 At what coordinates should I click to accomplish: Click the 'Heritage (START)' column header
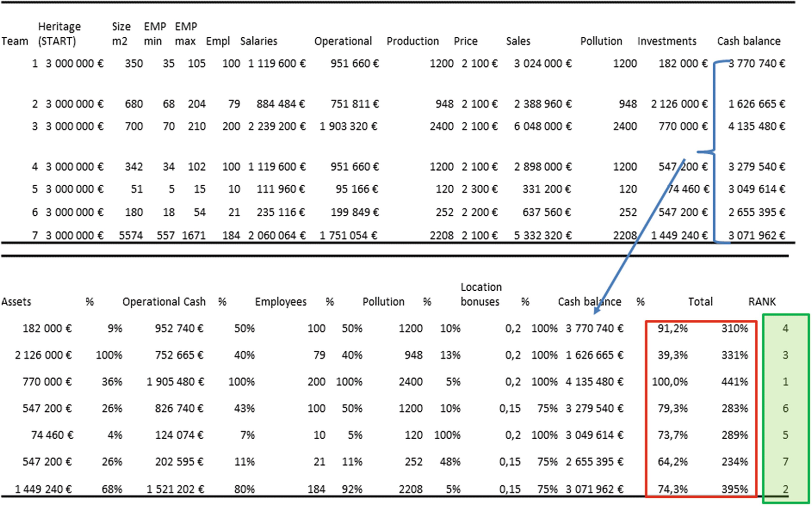point(59,34)
